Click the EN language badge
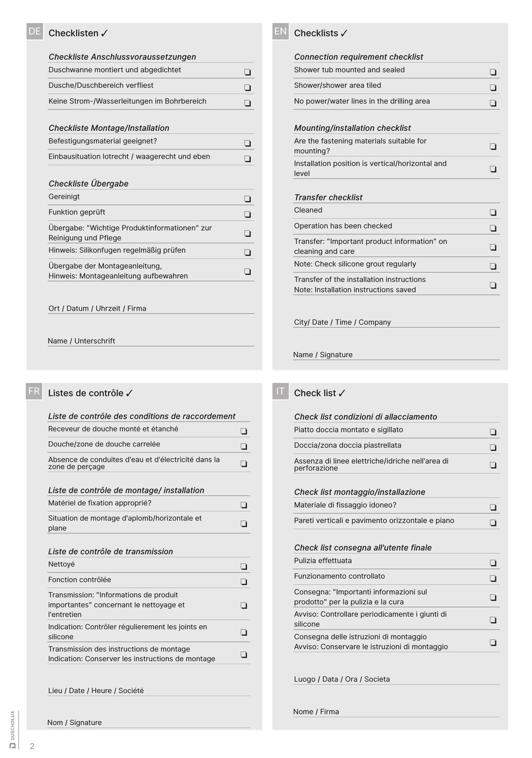The height and width of the screenshot is (758, 532). pos(281,31)
